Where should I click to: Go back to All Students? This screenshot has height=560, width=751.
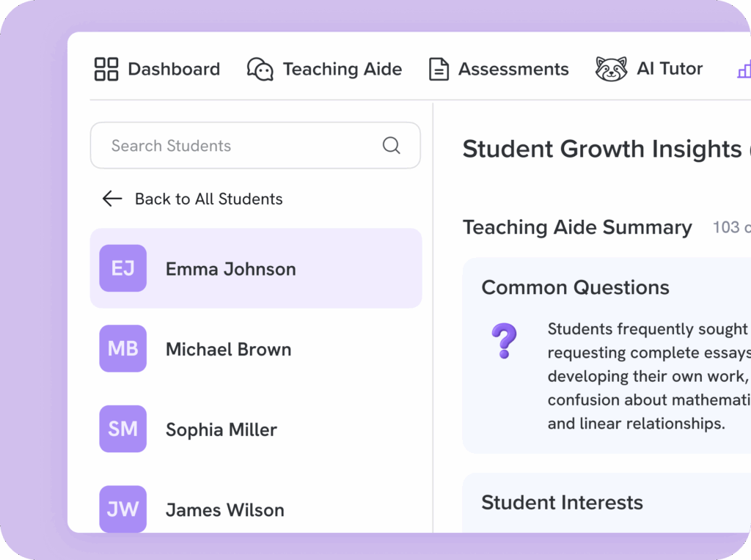pyautogui.click(x=208, y=199)
